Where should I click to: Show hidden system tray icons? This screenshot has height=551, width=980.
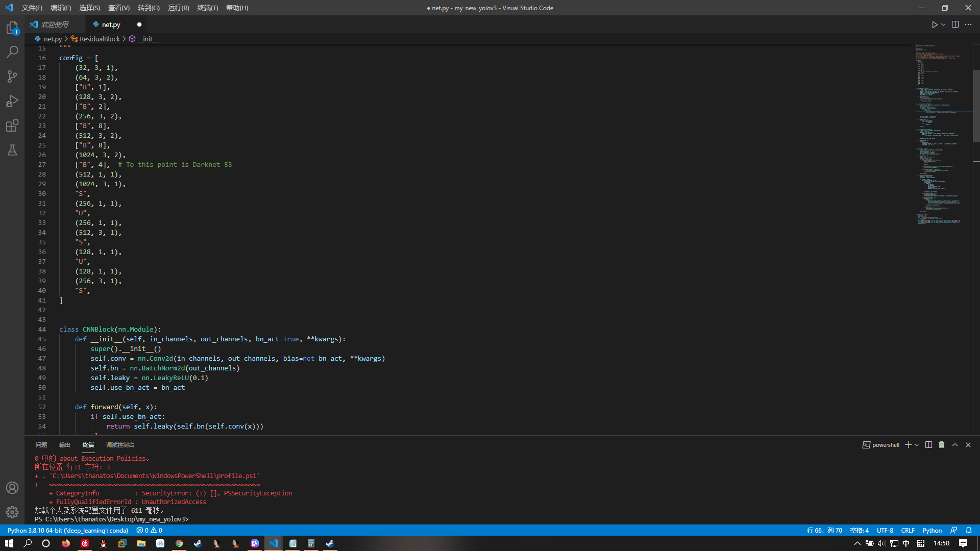(x=857, y=543)
